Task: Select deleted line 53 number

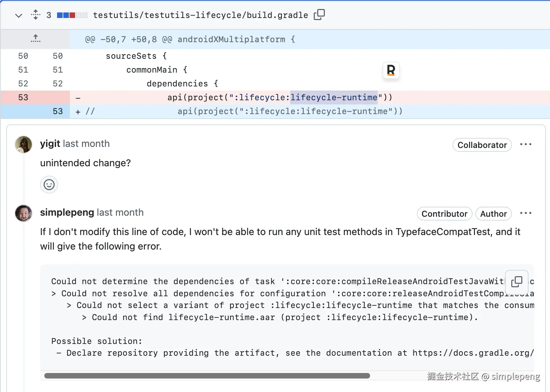Action: (23, 97)
